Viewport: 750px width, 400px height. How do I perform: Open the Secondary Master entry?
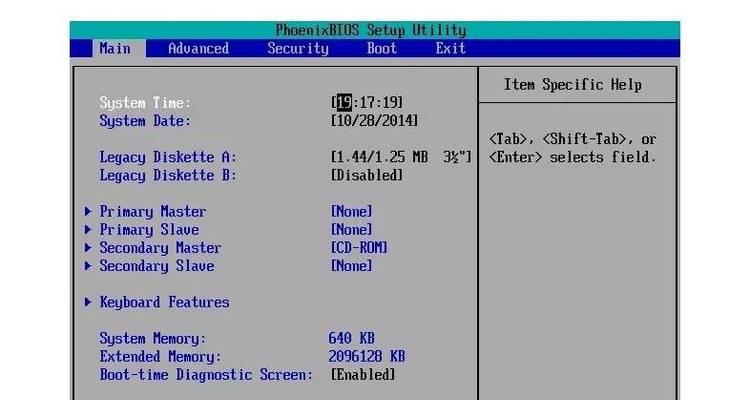click(x=160, y=248)
